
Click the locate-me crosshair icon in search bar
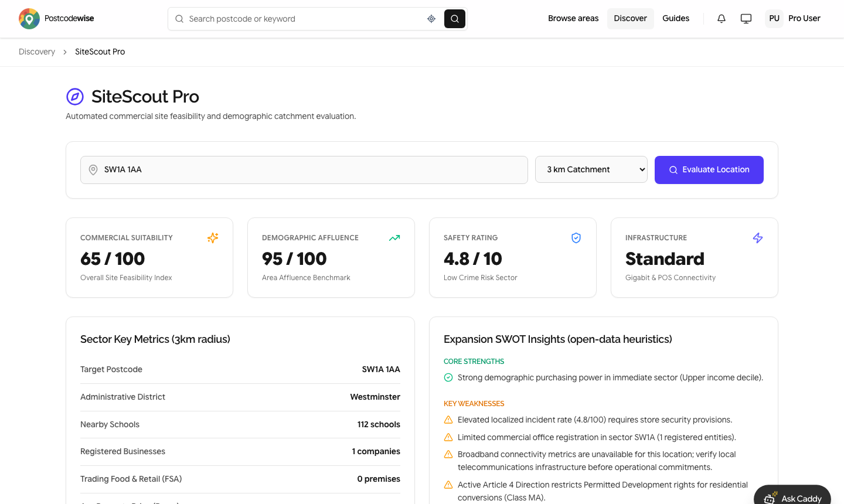tap(431, 19)
